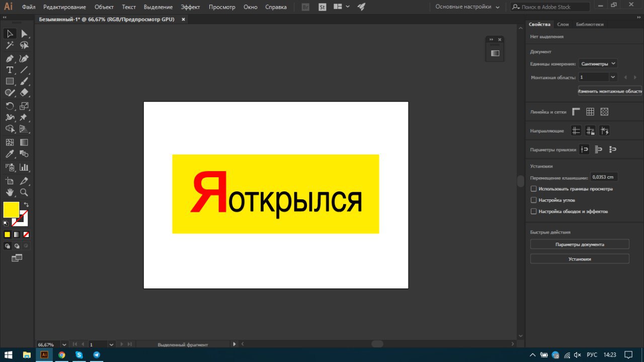This screenshot has height=362, width=644.
Task: Toggle show guides icon
Action: point(576,131)
